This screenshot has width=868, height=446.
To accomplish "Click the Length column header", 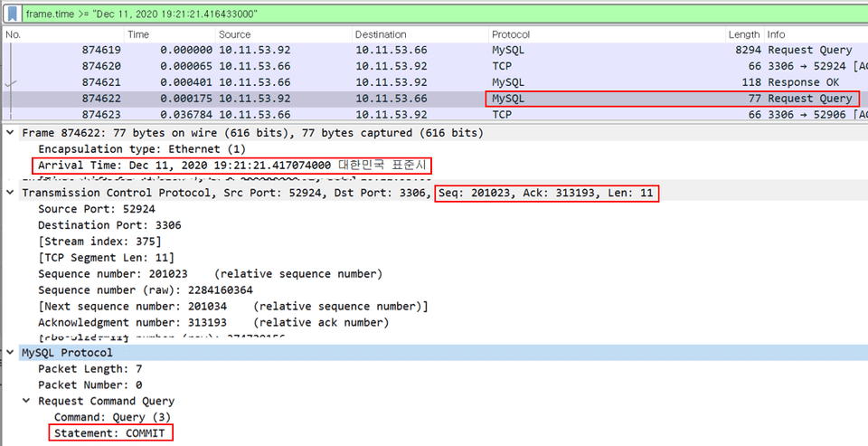I will pos(743,34).
